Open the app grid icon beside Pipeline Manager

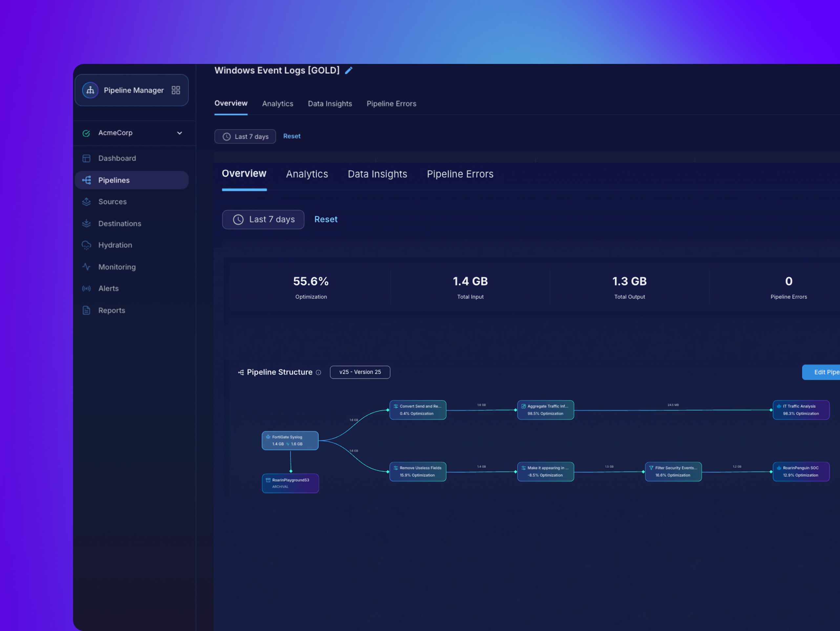point(176,90)
